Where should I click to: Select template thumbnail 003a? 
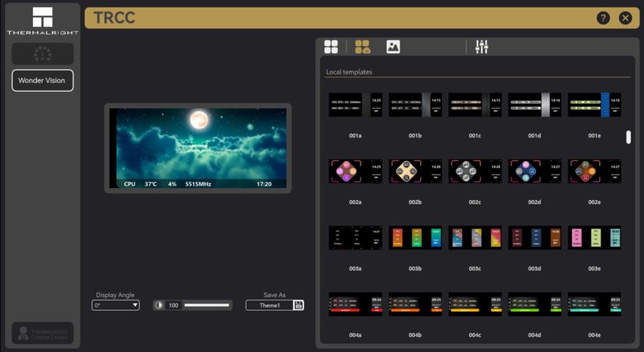pyautogui.click(x=355, y=237)
